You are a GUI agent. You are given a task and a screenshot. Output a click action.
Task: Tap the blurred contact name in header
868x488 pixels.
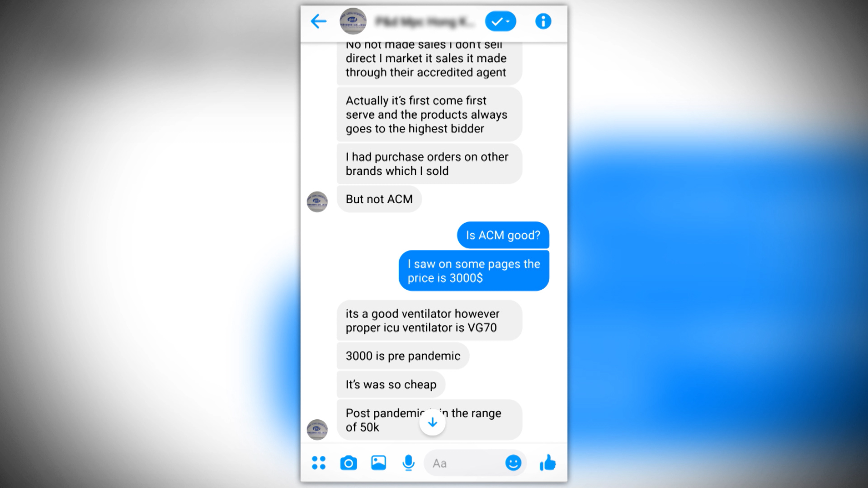(x=425, y=21)
